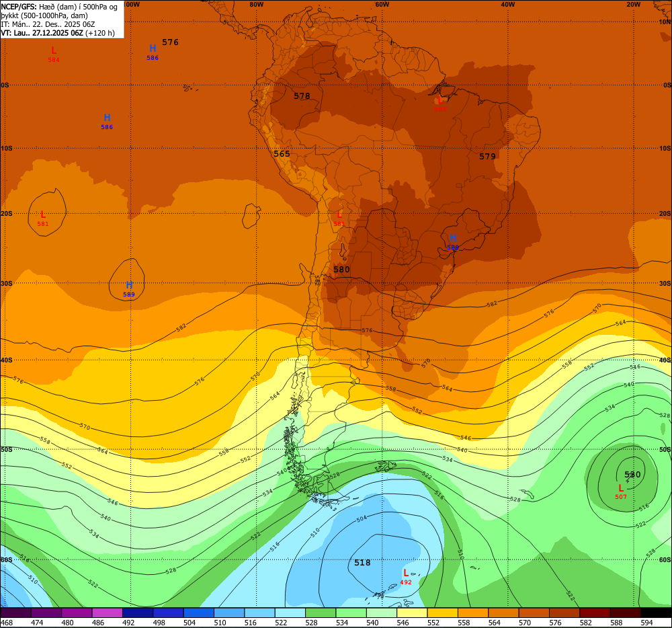Select the orange swatch above 558
The image size is (672, 628).
[x=472, y=613]
